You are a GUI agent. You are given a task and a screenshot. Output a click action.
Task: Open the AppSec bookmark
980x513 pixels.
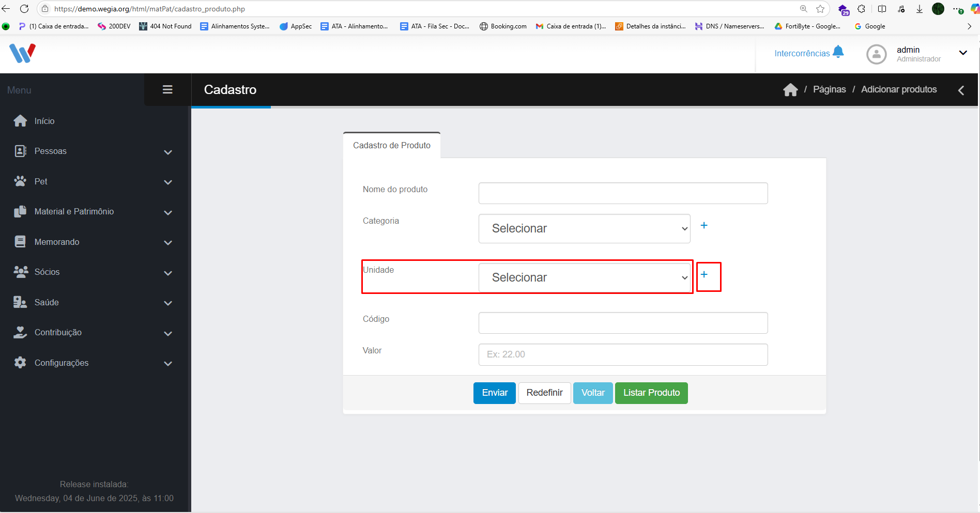[x=296, y=26]
